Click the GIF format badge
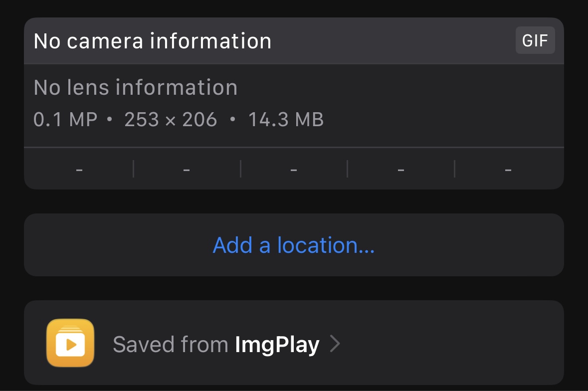 (535, 40)
